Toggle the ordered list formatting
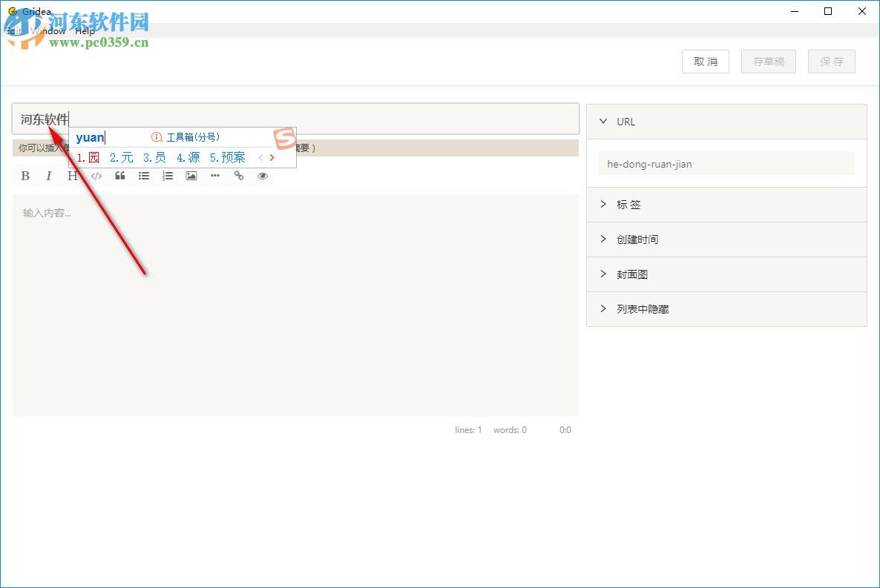880x588 pixels. pyautogui.click(x=167, y=176)
